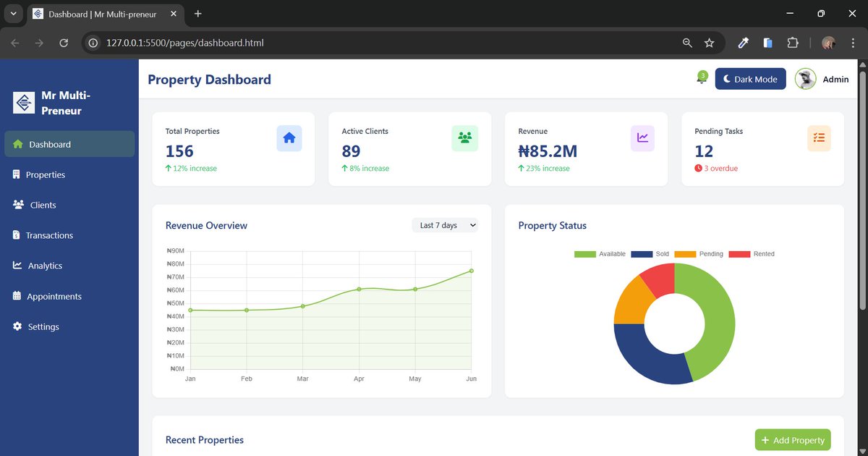Click the Recent Properties heading
Image resolution: width=868 pixels, height=456 pixels.
(205, 440)
